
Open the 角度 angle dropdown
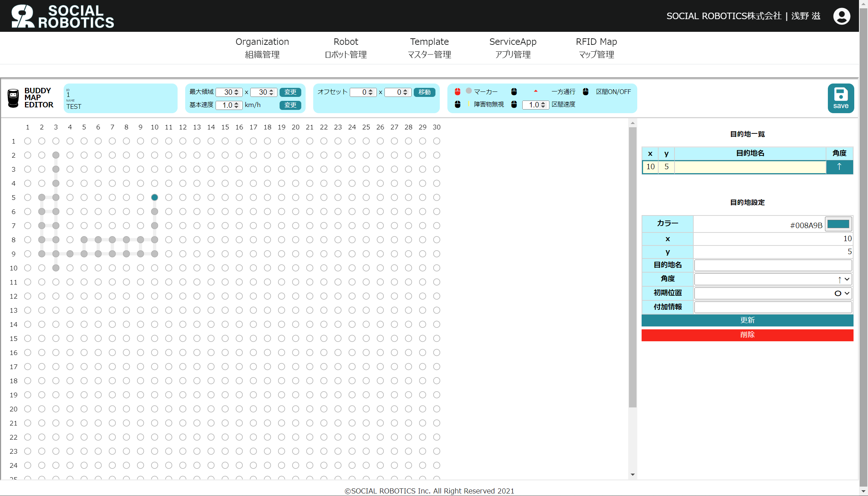coord(773,279)
